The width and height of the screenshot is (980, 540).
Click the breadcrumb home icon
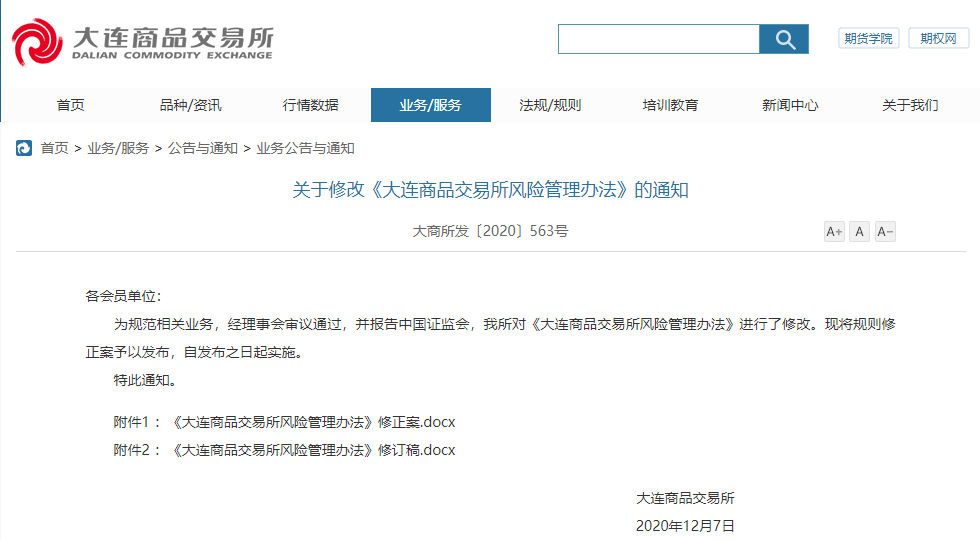[x=24, y=148]
